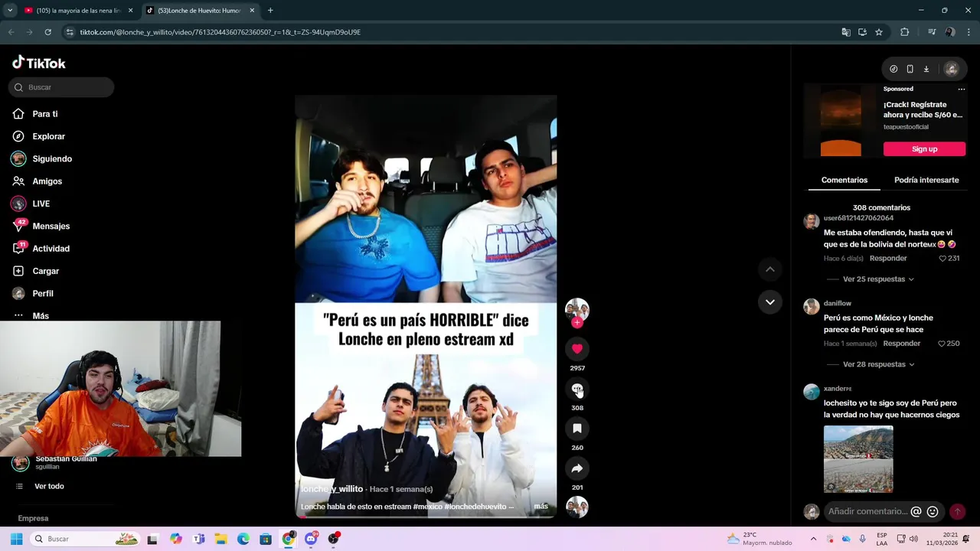The width and height of the screenshot is (980, 551).
Task: Share the video with arrow icon
Action: tap(577, 468)
